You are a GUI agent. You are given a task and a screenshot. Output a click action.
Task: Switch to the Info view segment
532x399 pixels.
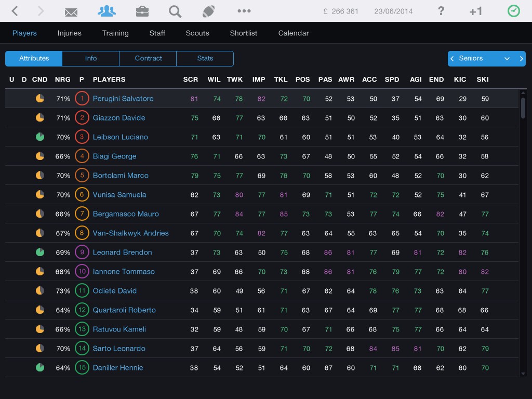coord(91,58)
